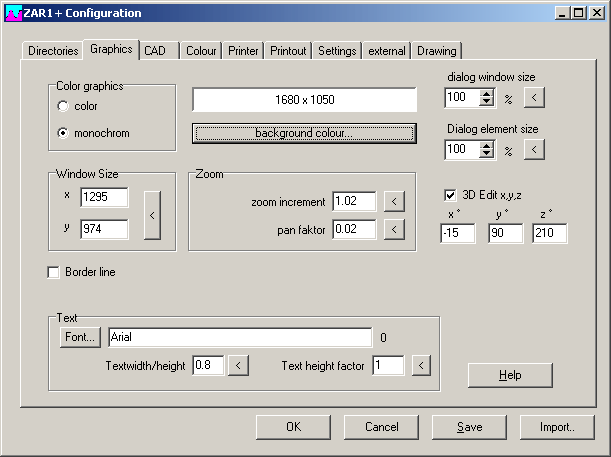Switch to the Directories tab

pyautogui.click(x=53, y=51)
